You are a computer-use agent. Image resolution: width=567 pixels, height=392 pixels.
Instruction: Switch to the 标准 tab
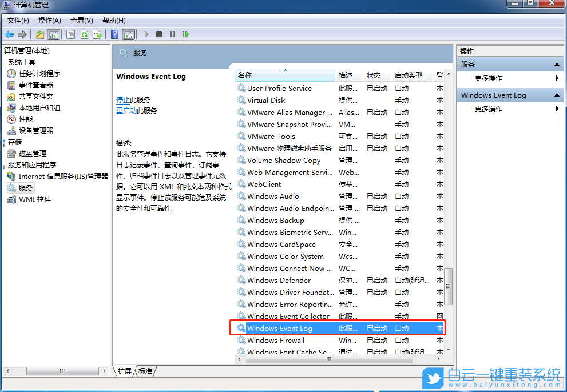pyautogui.click(x=145, y=371)
